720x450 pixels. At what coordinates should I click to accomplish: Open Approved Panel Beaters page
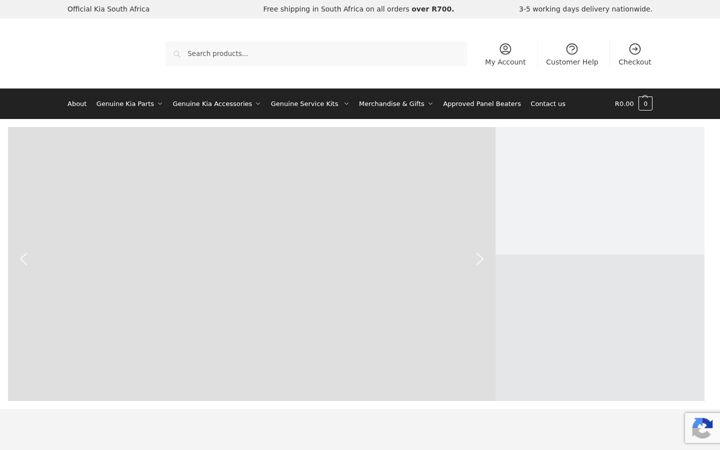coord(482,104)
